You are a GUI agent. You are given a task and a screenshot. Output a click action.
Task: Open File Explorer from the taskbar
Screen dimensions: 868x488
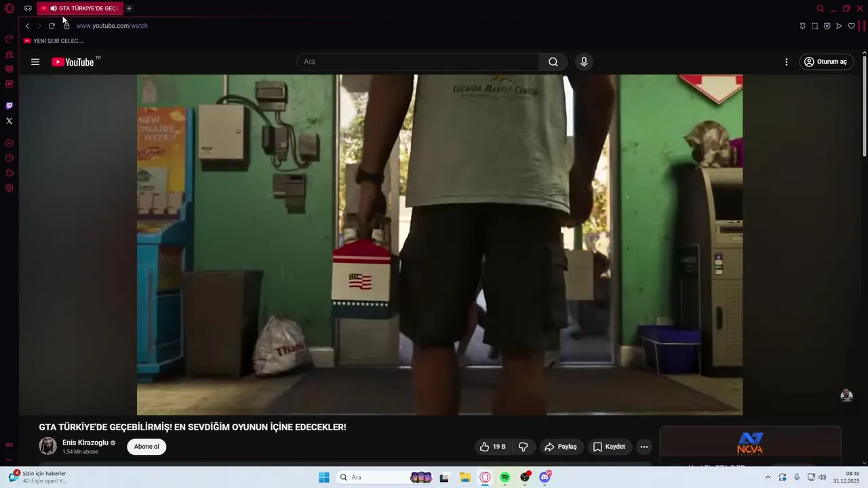pyautogui.click(x=465, y=477)
